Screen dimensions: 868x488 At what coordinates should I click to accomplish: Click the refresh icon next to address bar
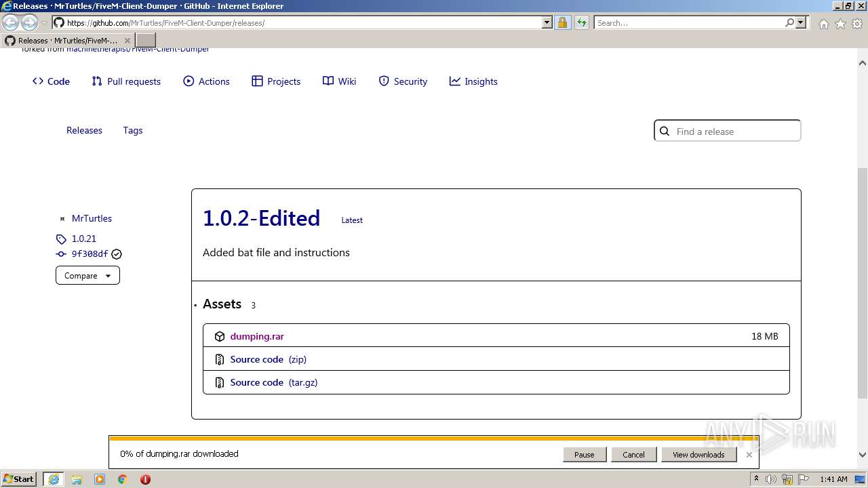582,22
